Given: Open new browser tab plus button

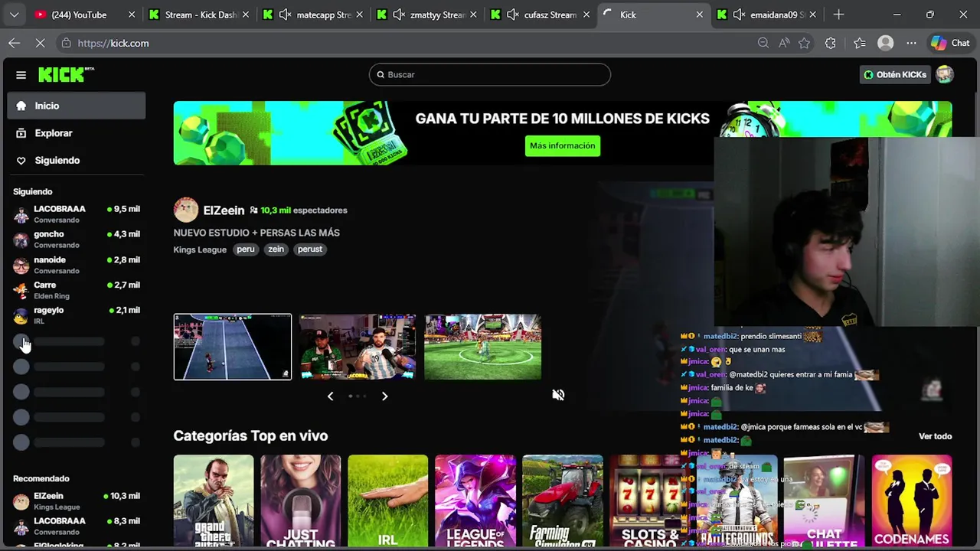Looking at the screenshot, I should pyautogui.click(x=838, y=15).
